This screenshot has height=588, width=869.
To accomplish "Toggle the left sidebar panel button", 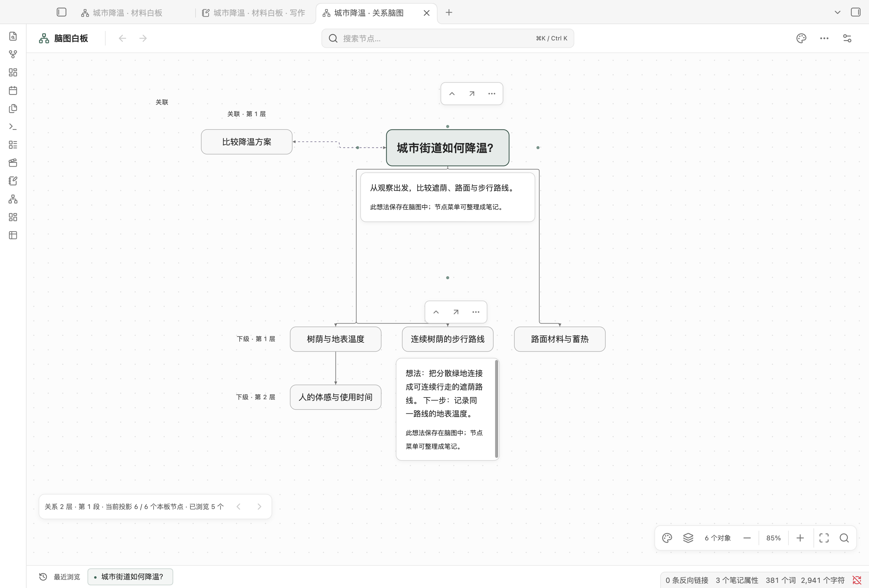I will [62, 12].
